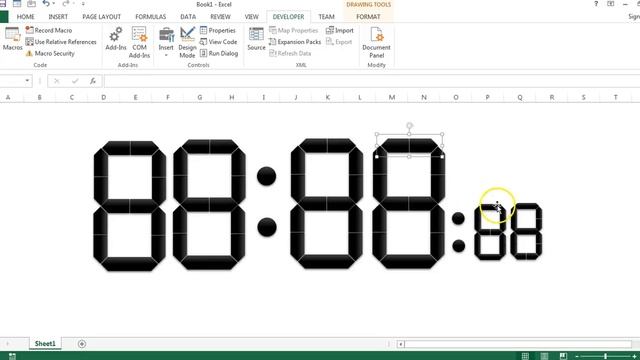Click XML Export

coord(339,42)
